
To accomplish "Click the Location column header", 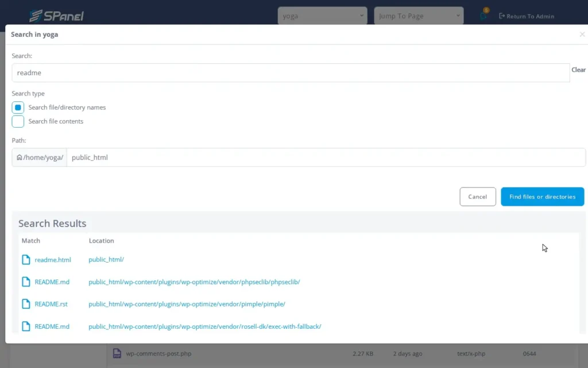I will (x=101, y=241).
